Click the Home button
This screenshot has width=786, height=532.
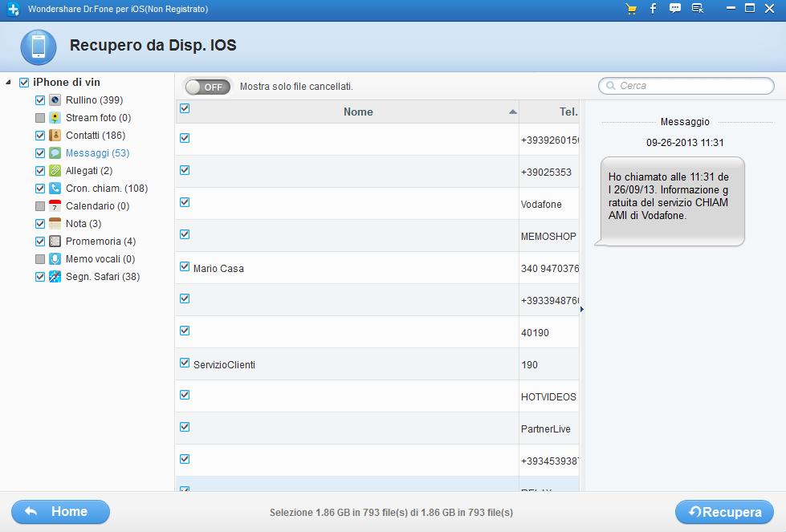[61, 511]
